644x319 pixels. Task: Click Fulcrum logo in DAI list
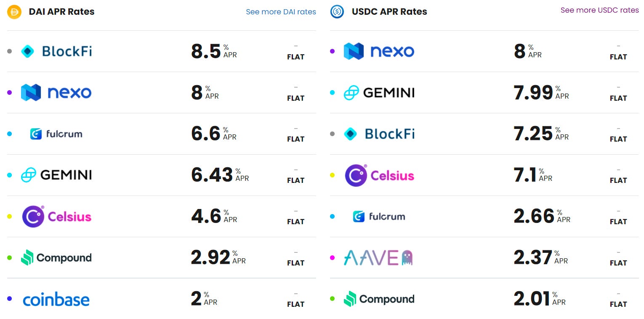(56, 134)
